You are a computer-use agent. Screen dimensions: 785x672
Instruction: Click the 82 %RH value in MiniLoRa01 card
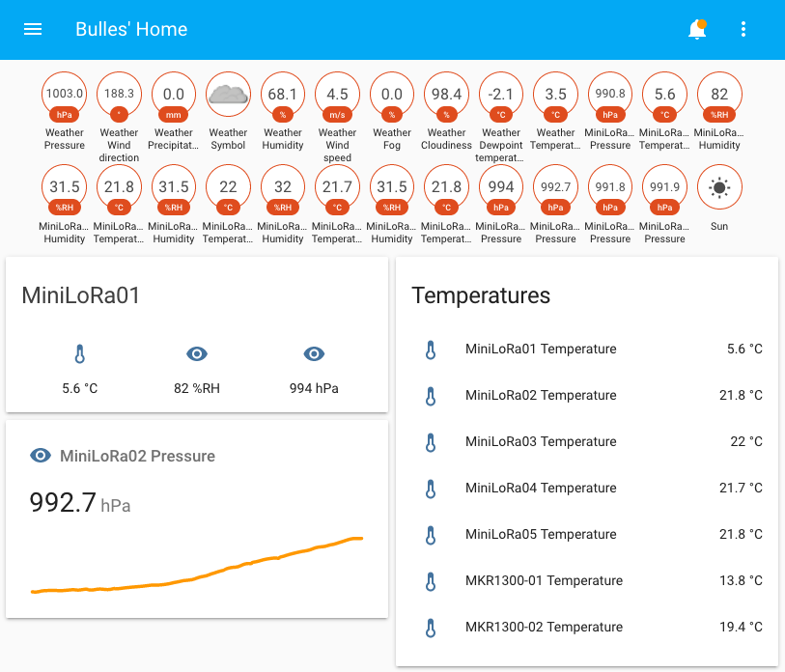pyautogui.click(x=197, y=388)
